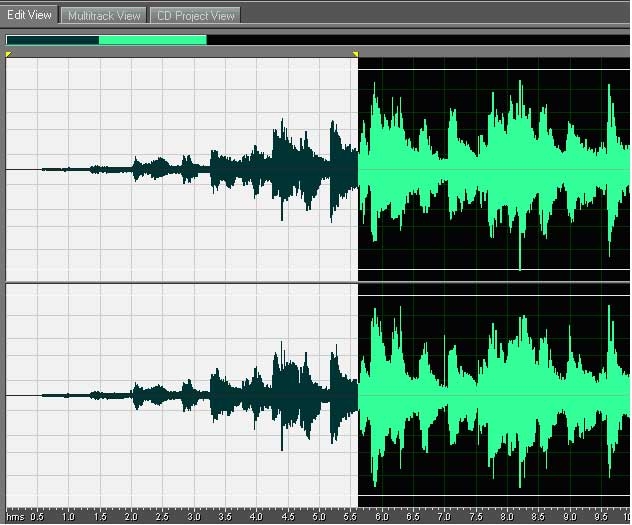Image resolution: width=632 pixels, height=525 pixels.
Task: Click the 3.5 mark on time ruler
Action: [x=225, y=517]
